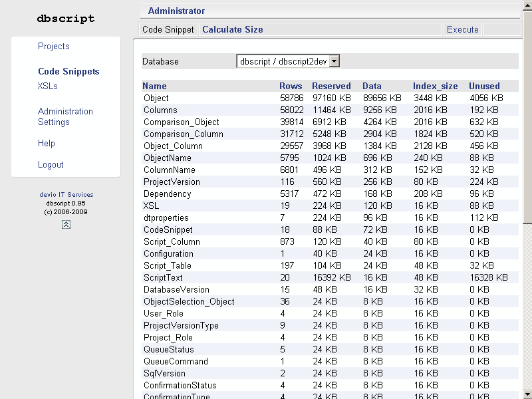
Task: Click the 97160 KB reserved value
Action: tap(331, 98)
